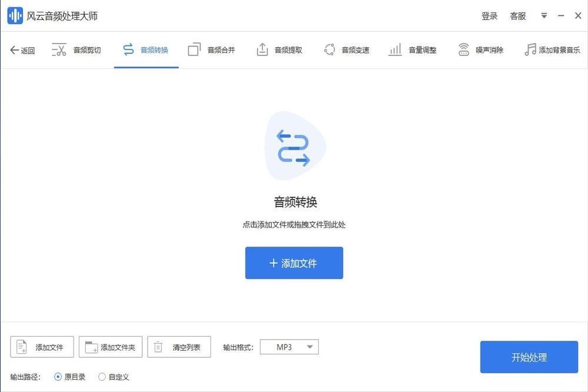
Task: Click the music note 添加背景音乐 icon
Action: click(530, 49)
